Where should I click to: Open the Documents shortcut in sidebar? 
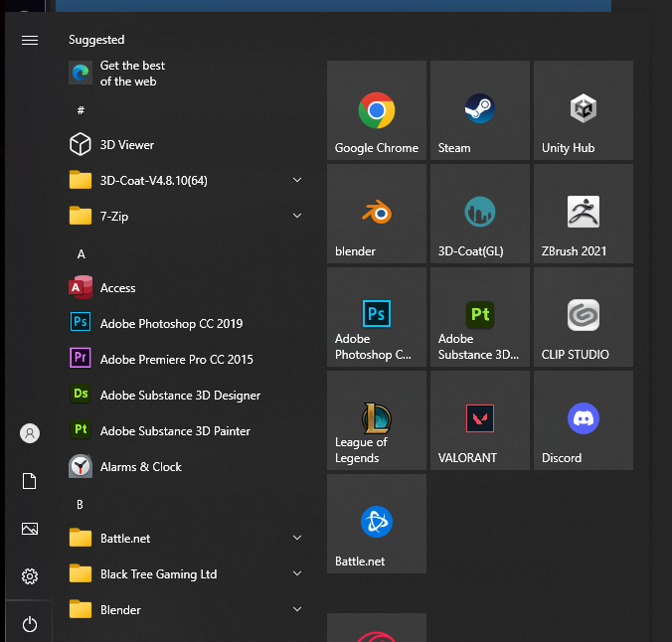click(30, 481)
